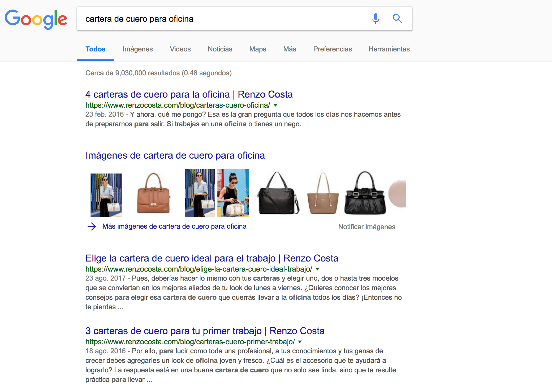Click 'Más imágenes de cartera de cuero para oficina'
Screen dimensions: 552x392
point(174,226)
